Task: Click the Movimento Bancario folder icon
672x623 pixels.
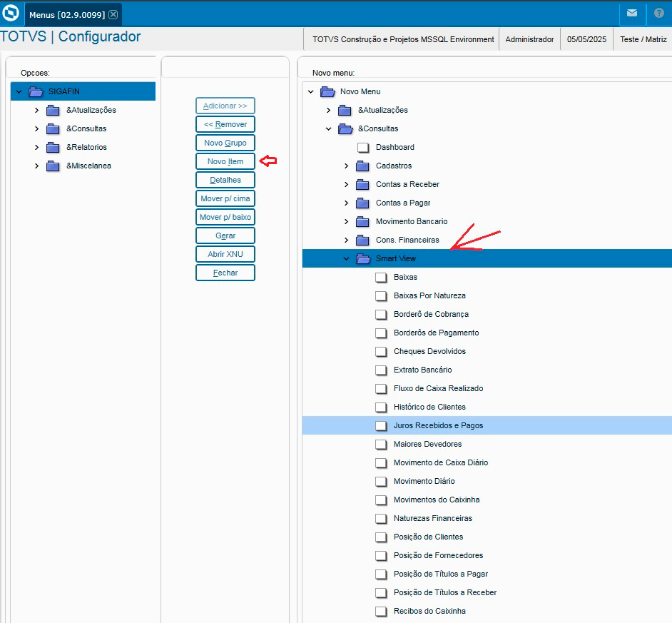Action: tap(362, 222)
